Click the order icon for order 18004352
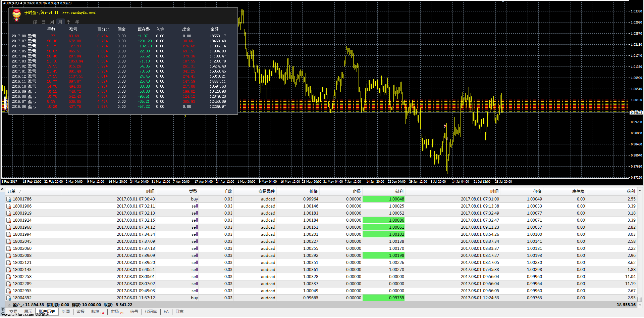The width and height of the screenshot is (644, 318). [9, 298]
